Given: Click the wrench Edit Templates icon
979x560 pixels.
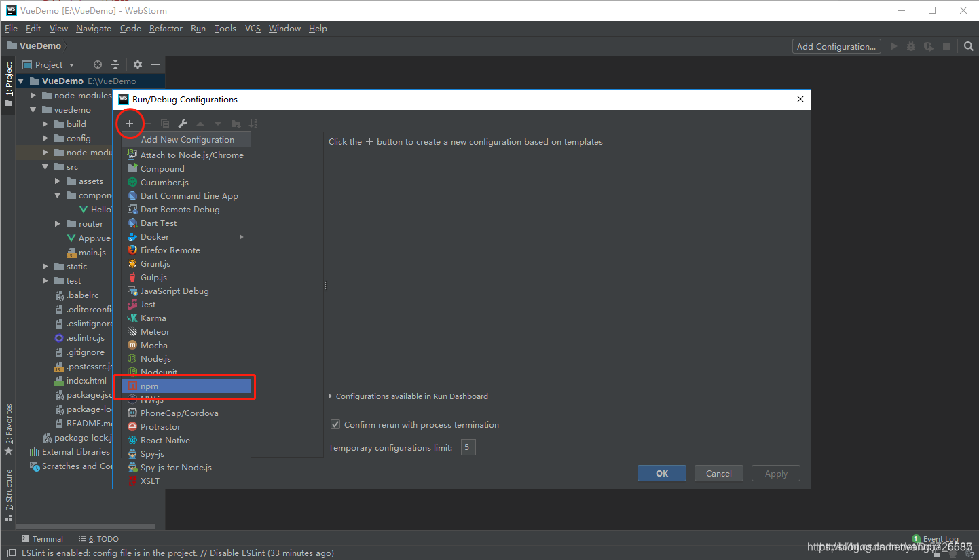Looking at the screenshot, I should (x=183, y=124).
